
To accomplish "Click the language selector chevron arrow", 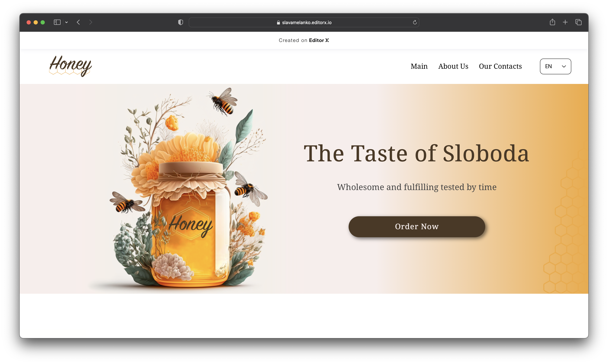I will [564, 66].
